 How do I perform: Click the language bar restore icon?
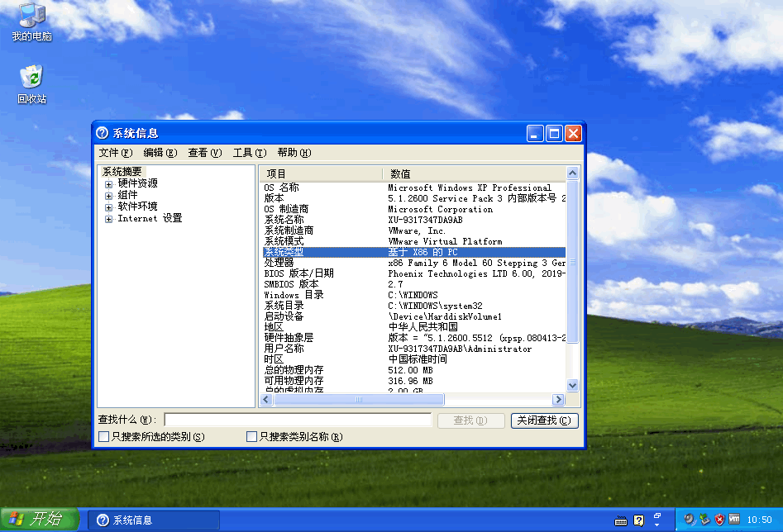pos(657,515)
